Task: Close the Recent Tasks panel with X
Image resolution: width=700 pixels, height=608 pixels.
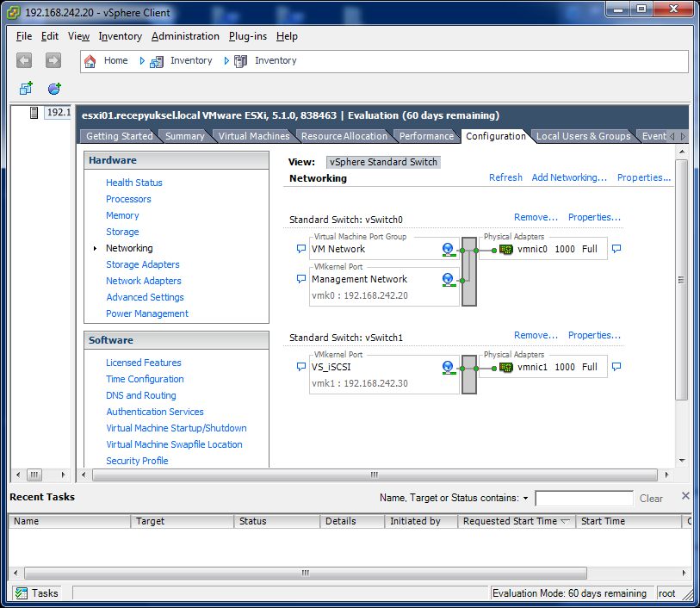Action: (x=685, y=495)
